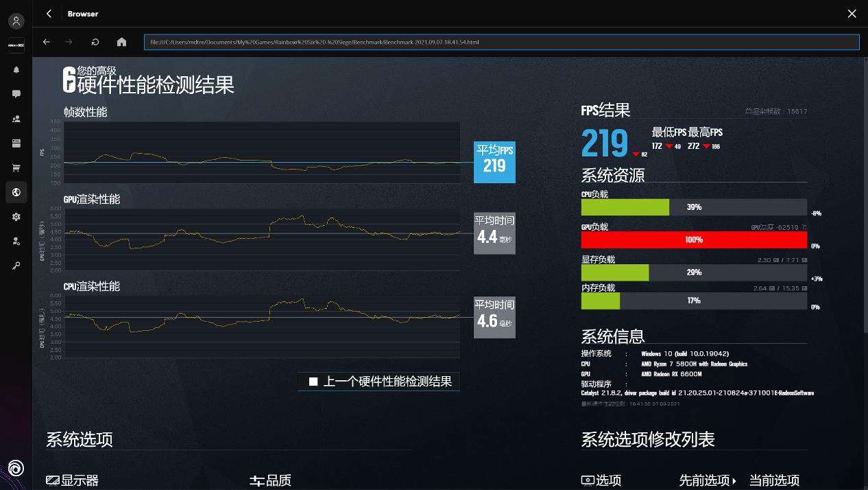The image size is (868, 490).
Task: Switch to the 当前选项 tab
Action: tap(773, 481)
